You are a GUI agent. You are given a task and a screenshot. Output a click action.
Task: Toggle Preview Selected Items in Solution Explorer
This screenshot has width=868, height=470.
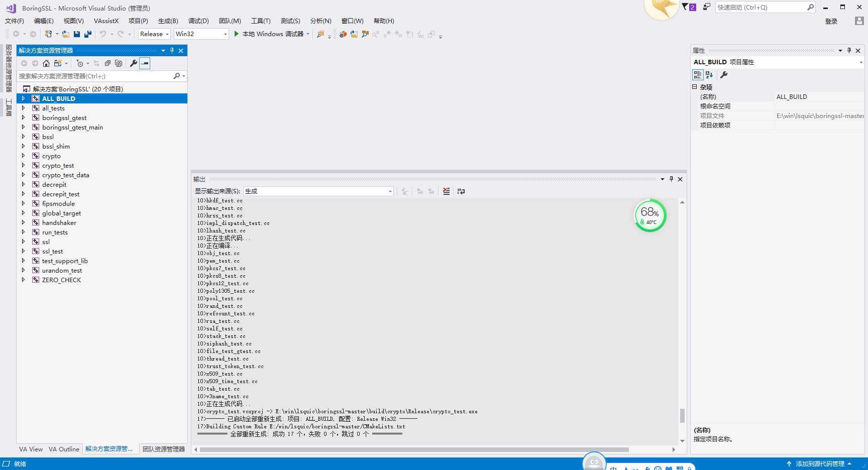pyautogui.click(x=145, y=63)
